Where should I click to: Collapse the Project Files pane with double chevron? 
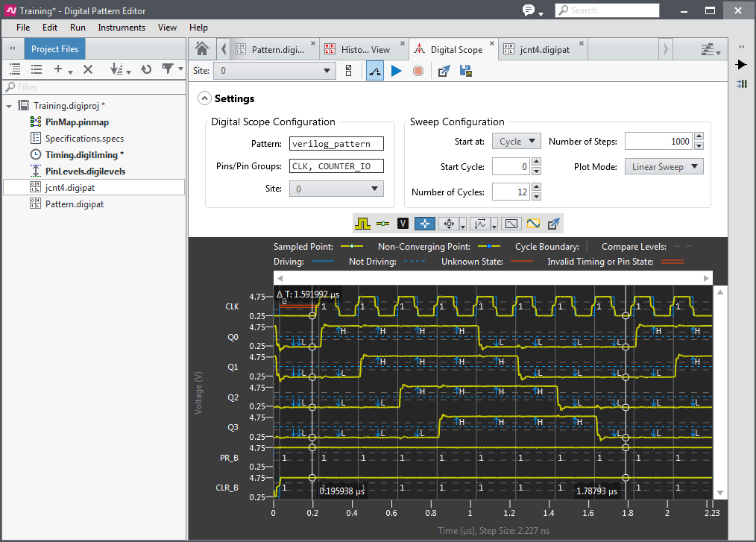[x=13, y=48]
